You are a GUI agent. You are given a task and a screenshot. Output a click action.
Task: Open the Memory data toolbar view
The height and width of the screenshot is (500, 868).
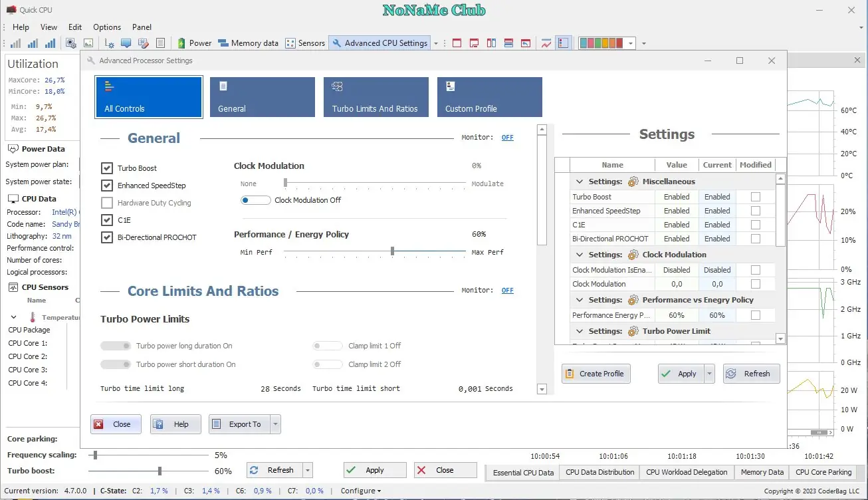point(249,43)
